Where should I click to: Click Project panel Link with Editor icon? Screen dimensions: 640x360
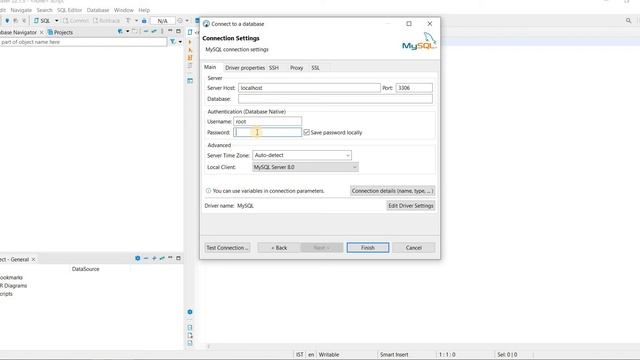(x=162, y=258)
